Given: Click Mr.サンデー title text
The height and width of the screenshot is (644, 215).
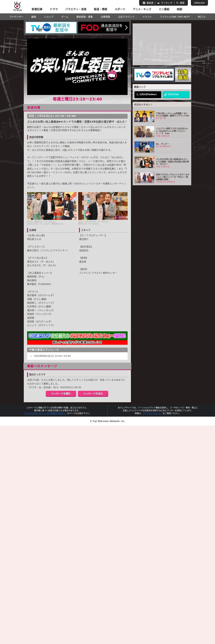Looking at the screenshot, I should pos(162,144).
